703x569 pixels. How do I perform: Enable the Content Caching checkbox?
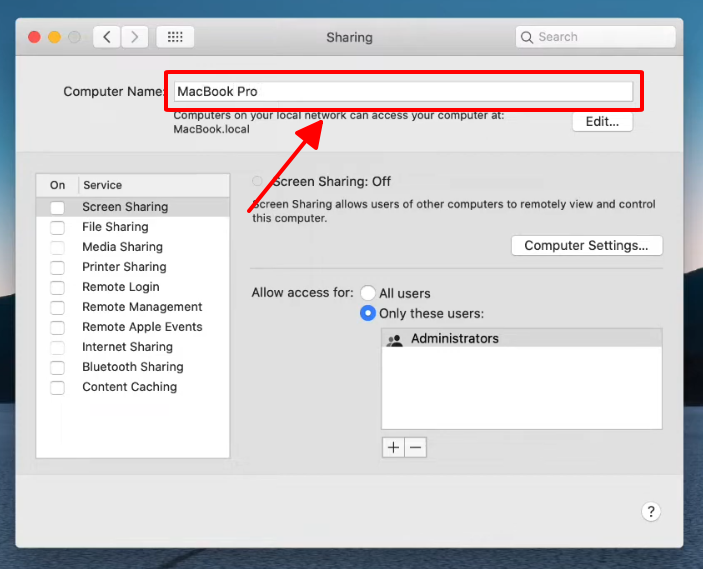click(57, 387)
